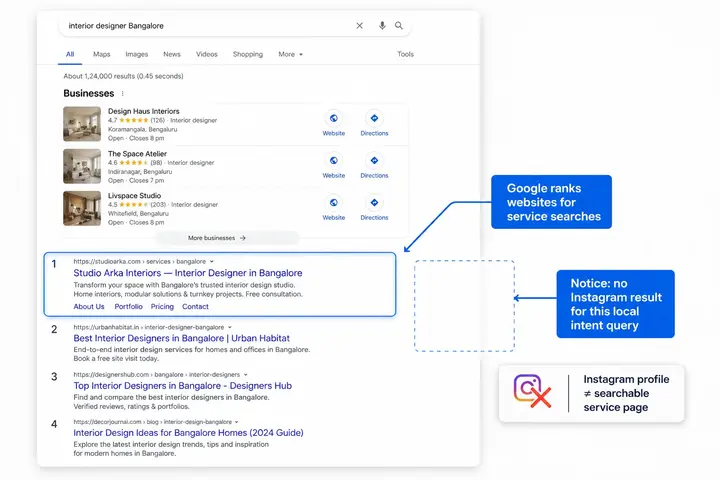
Task: Open Design Haus Interiors thumbnail image
Action: click(82, 124)
